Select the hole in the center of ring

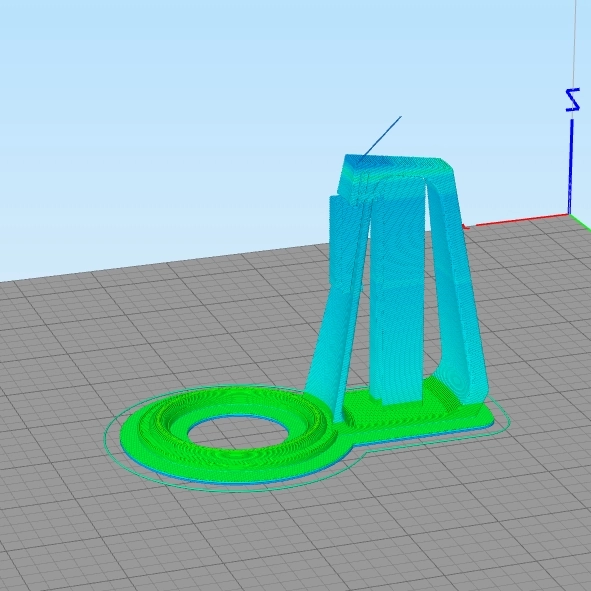coord(238,432)
